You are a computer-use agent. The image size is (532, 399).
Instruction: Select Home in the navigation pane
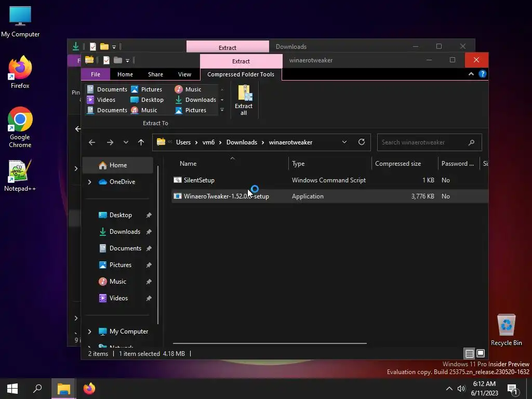coord(118,165)
